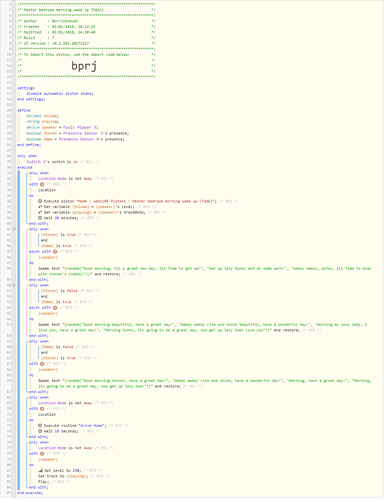
Task: Click the variable icon before Set variable {playing}
Action: click(x=40, y=212)
